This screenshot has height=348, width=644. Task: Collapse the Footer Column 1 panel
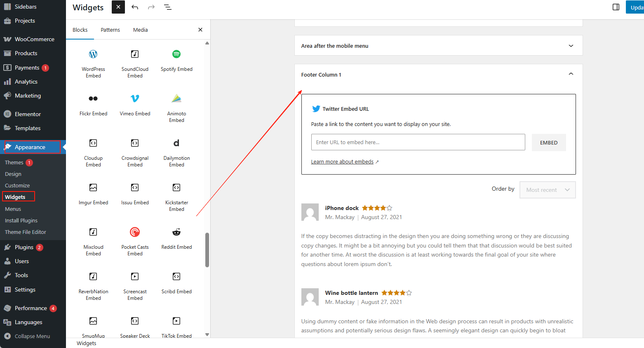571,75
